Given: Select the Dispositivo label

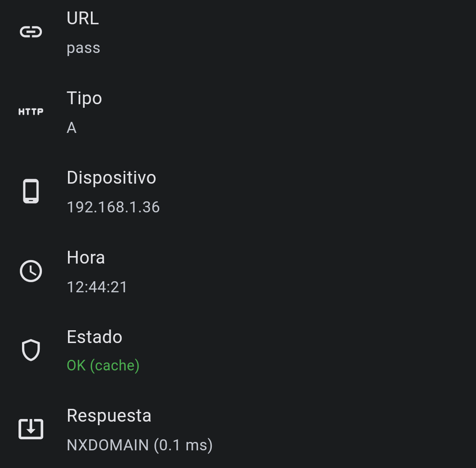Looking at the screenshot, I should [111, 177].
